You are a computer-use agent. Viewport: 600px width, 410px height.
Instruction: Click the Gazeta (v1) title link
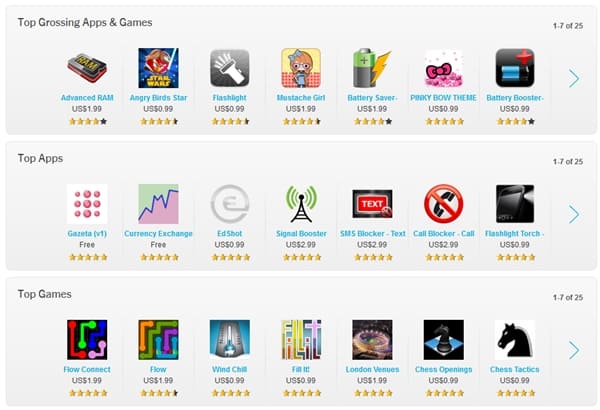(x=87, y=234)
